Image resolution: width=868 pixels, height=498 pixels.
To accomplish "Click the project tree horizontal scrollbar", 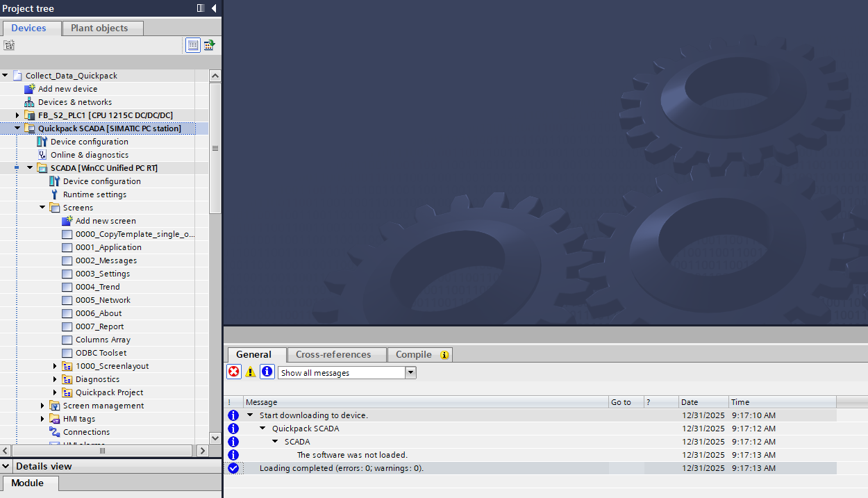I will click(x=102, y=451).
